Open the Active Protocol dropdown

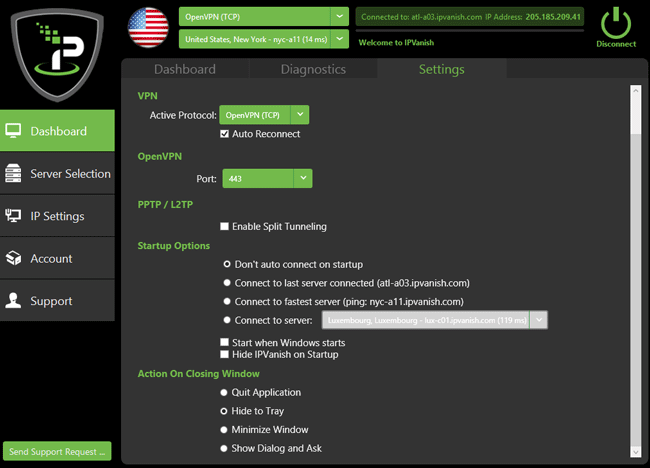tap(264, 115)
